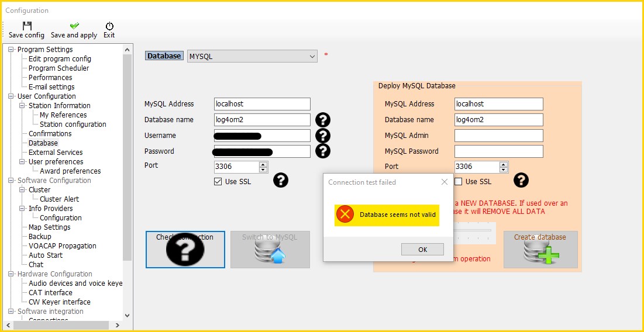Collapse the Info Providers tree node
644x332 pixels.
tap(22, 209)
